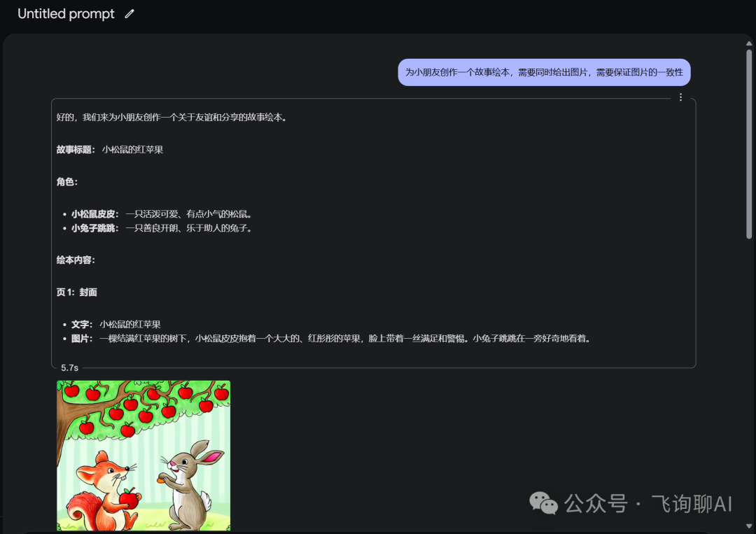This screenshot has width=756, height=534.
Task: Select the blue user prompt bubble
Action: click(544, 72)
